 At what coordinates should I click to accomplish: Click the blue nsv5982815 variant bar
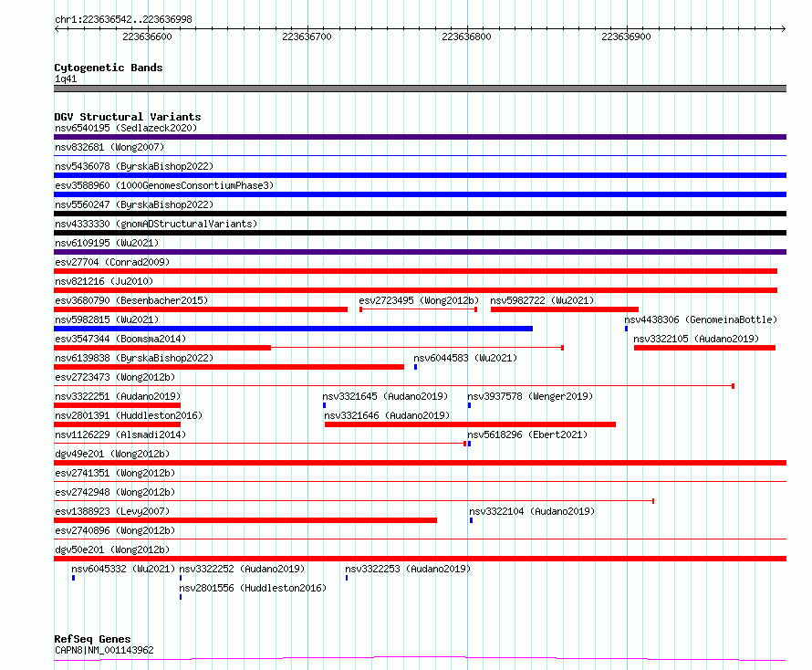coord(293,329)
